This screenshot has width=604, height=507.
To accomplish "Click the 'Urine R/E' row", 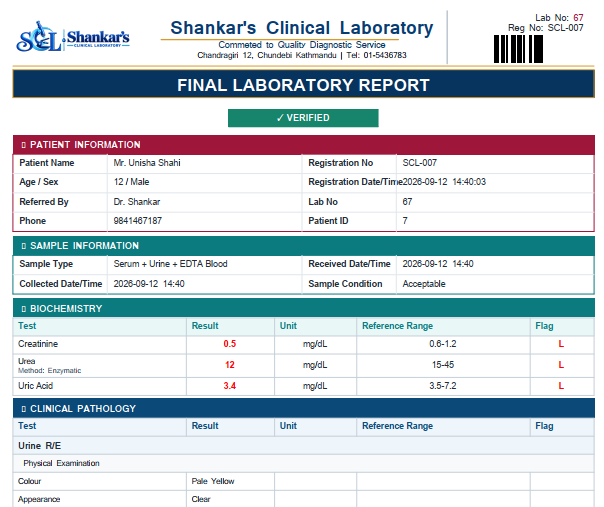I will click(303, 446).
